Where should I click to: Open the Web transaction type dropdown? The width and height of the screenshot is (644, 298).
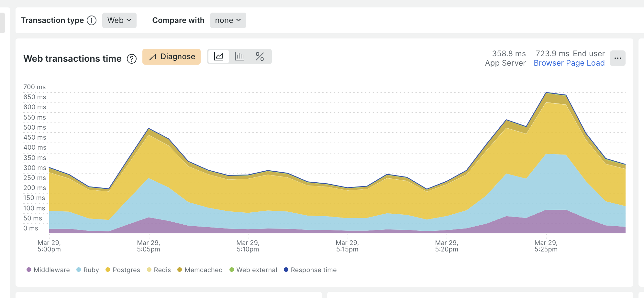119,20
